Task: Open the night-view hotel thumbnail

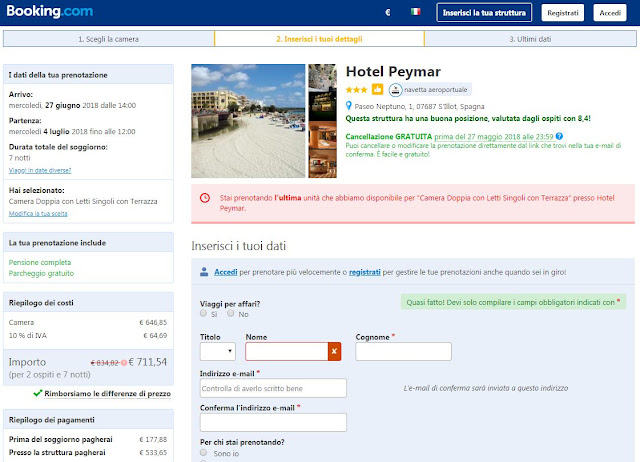Action: pyautogui.click(x=322, y=106)
